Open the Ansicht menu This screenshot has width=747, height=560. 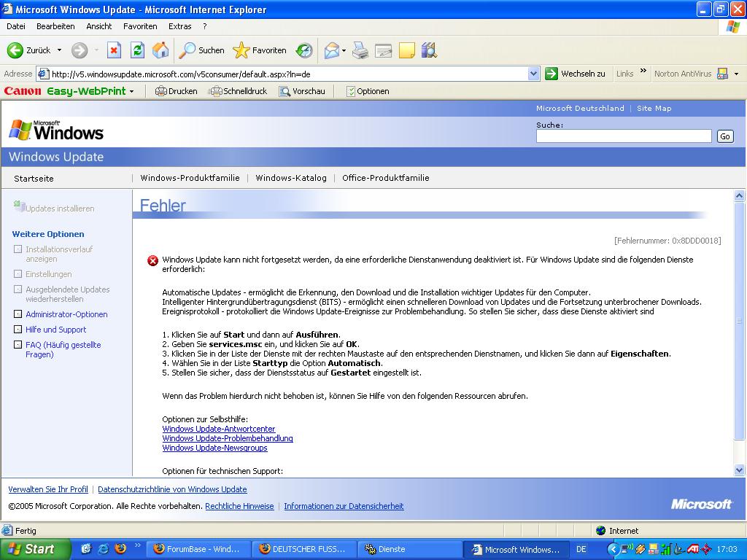(99, 26)
